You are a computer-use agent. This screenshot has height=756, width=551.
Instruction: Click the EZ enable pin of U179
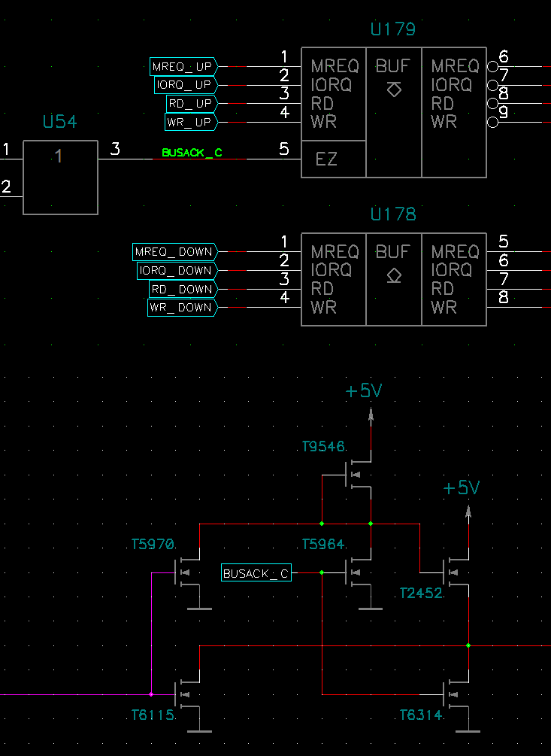coord(326,159)
